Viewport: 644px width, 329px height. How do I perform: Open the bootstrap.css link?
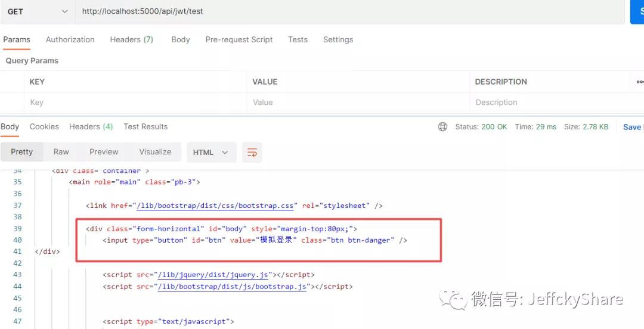point(215,206)
